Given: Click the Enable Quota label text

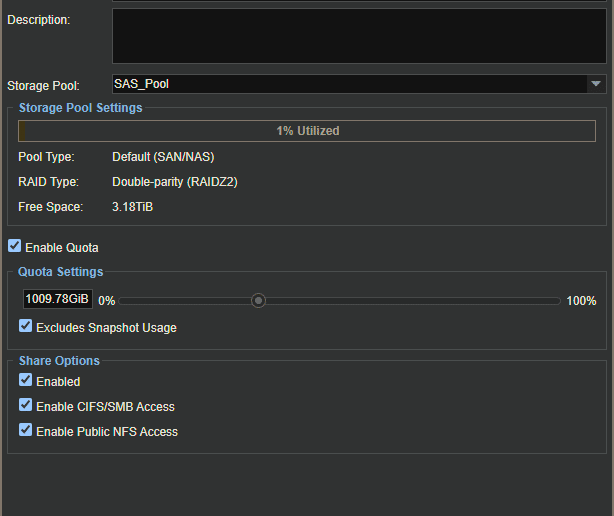Looking at the screenshot, I should (x=62, y=248).
